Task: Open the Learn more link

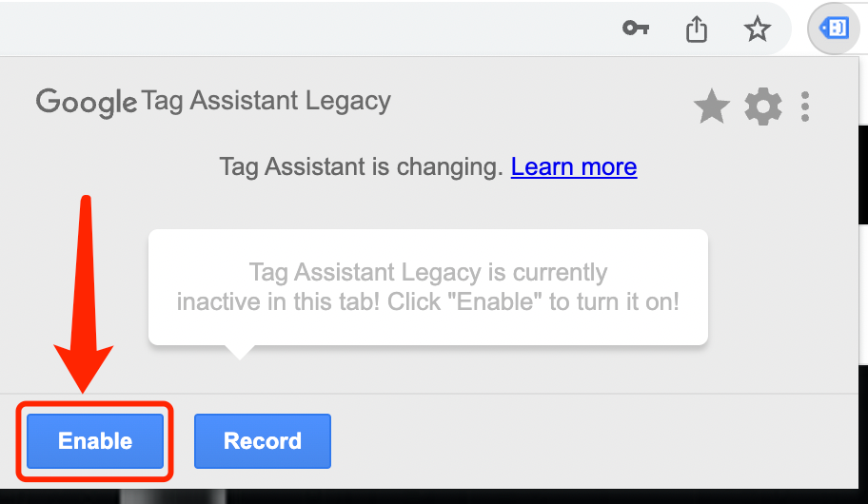Action: pyautogui.click(x=574, y=166)
